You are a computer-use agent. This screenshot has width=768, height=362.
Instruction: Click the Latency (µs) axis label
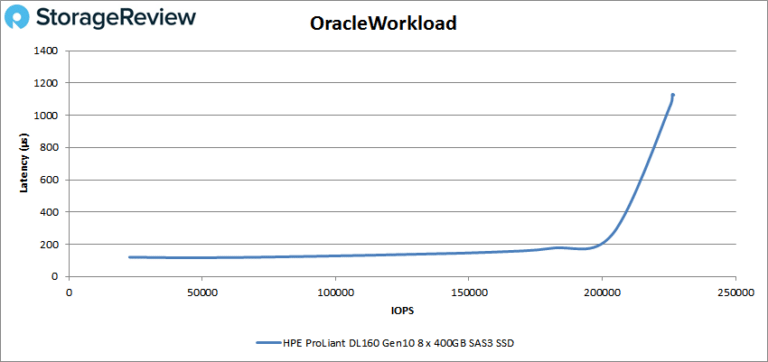[x=23, y=164]
